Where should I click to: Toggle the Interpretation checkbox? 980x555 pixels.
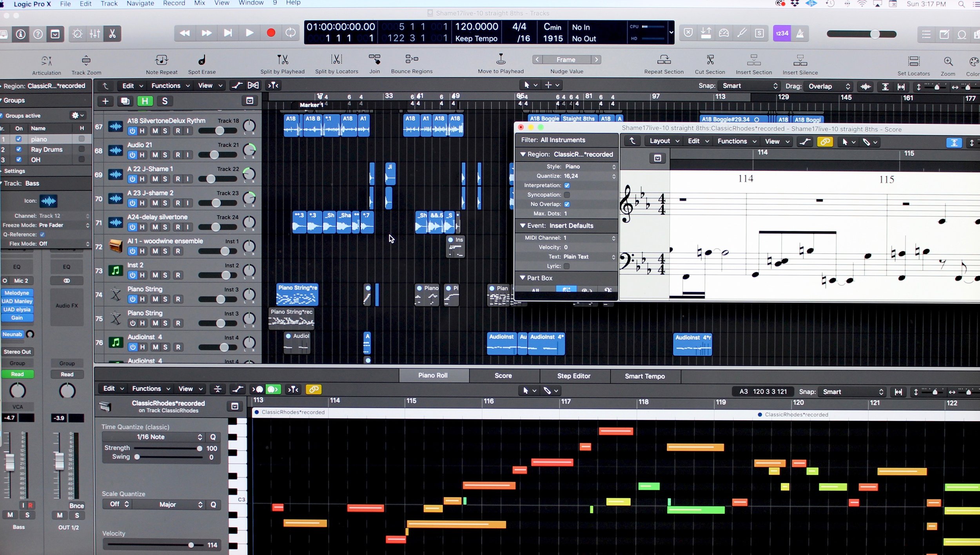pyautogui.click(x=567, y=186)
